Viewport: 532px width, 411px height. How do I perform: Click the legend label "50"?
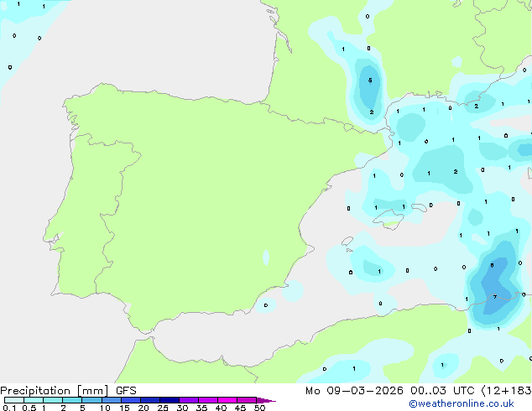260,408
